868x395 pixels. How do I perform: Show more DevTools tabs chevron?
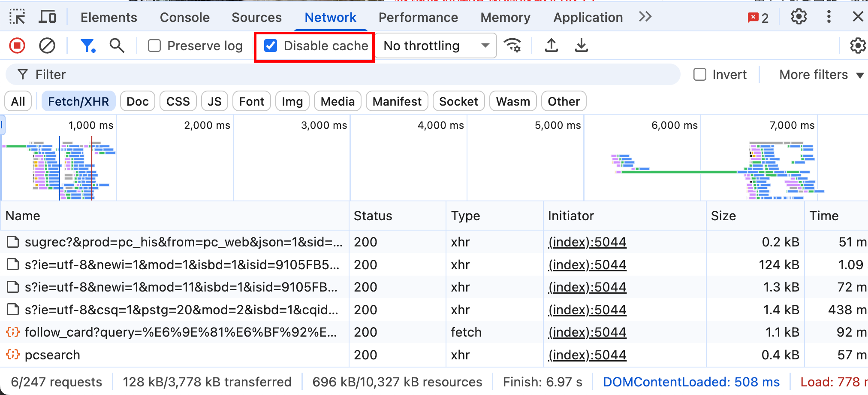tap(645, 17)
